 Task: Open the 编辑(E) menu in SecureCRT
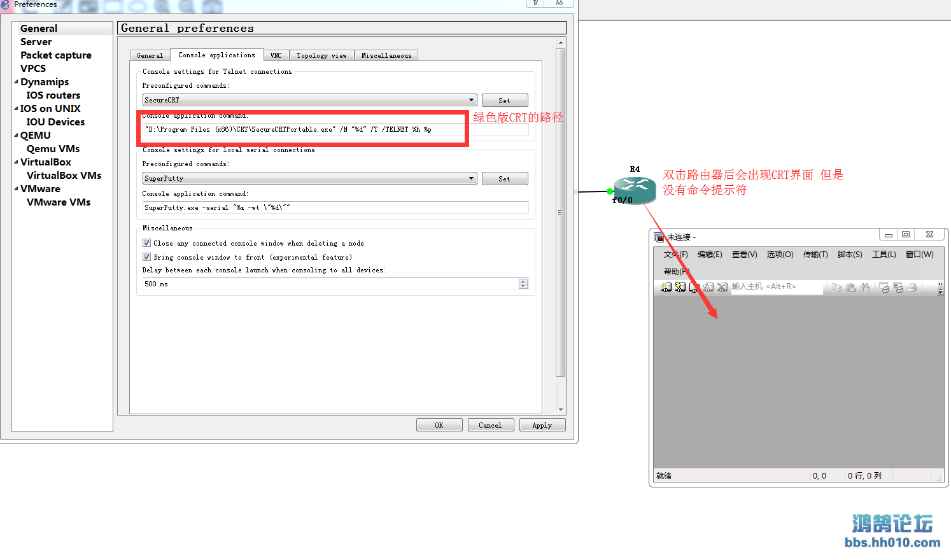tap(710, 254)
